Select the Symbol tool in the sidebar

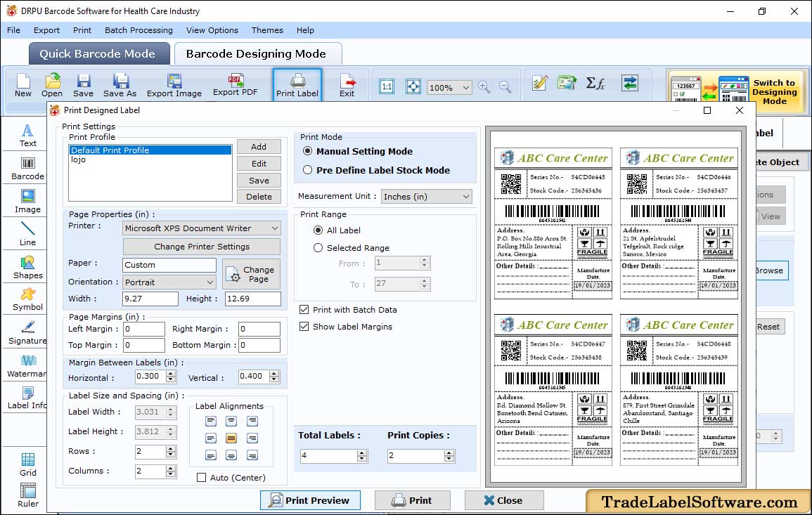[x=27, y=300]
